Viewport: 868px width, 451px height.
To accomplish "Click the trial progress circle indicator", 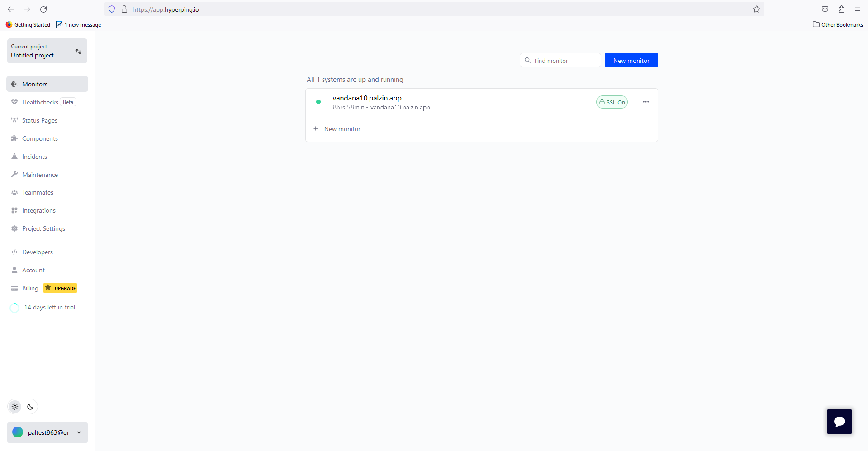I will click(14, 308).
